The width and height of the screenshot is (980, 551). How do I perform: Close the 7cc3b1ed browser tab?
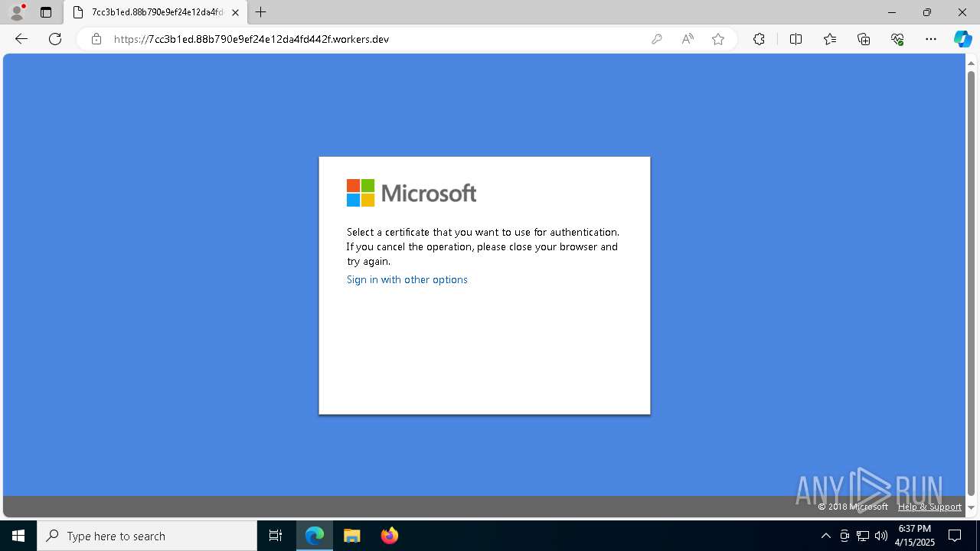[236, 12]
